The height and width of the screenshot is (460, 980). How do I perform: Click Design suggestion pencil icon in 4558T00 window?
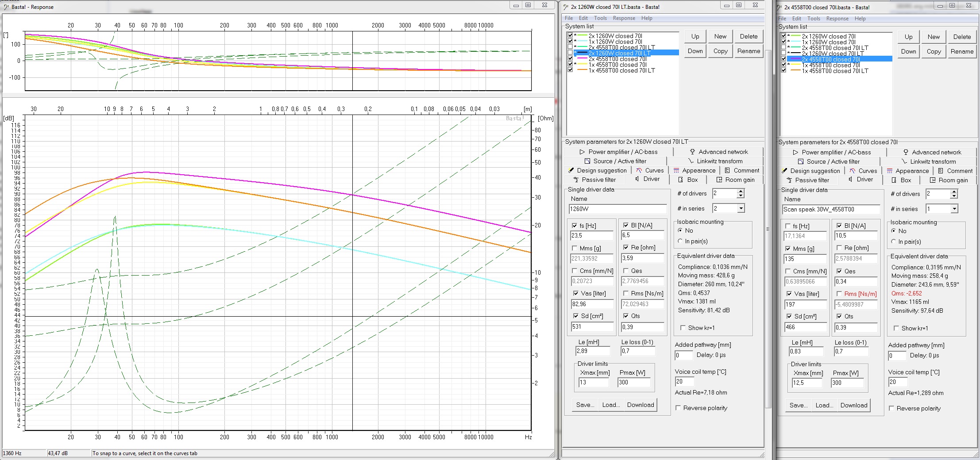(x=785, y=171)
